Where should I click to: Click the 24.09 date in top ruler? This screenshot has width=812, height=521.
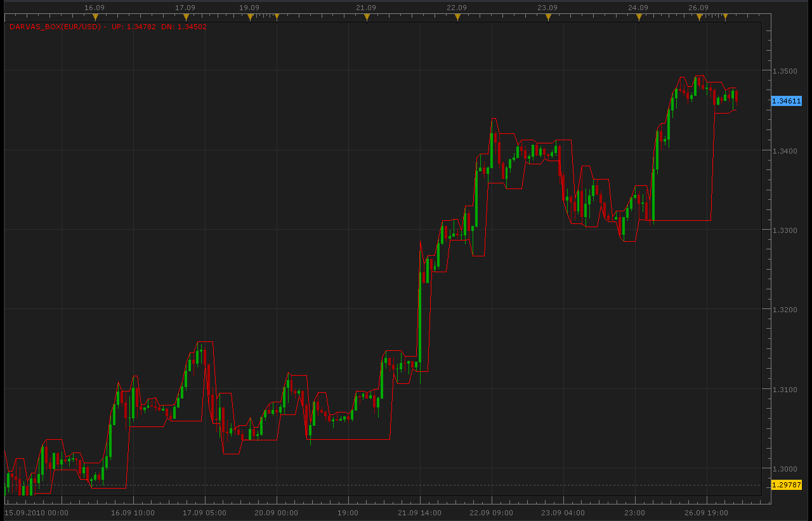[638, 8]
